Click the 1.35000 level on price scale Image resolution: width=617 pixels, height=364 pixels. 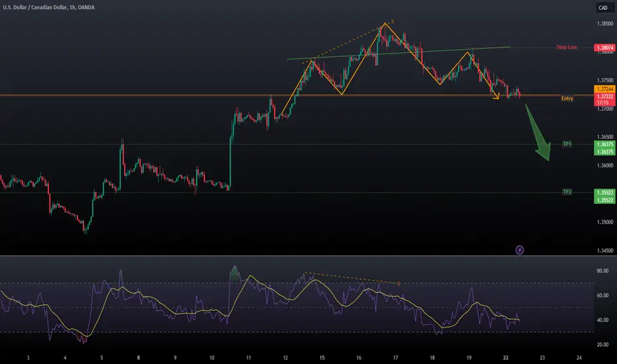click(604, 222)
